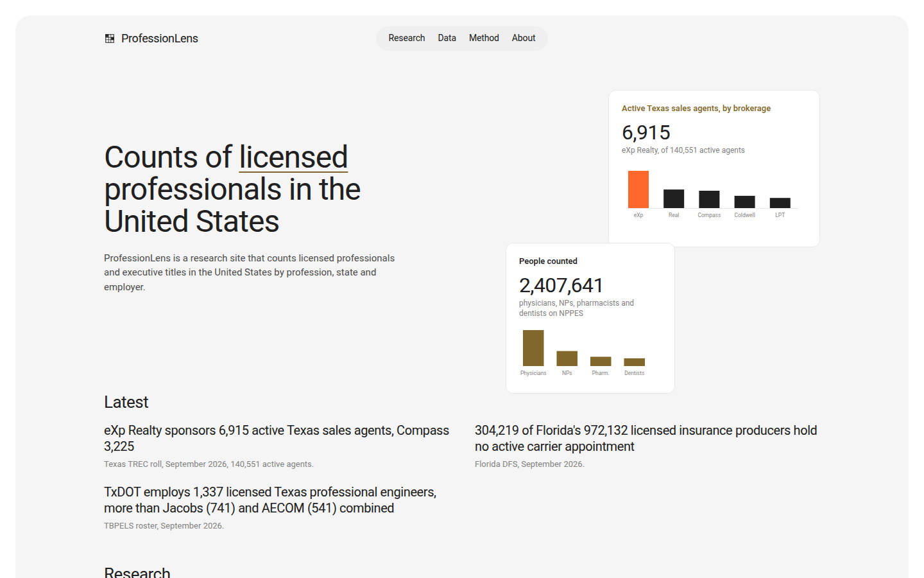Go to the Data nav item
924x578 pixels.
click(447, 38)
